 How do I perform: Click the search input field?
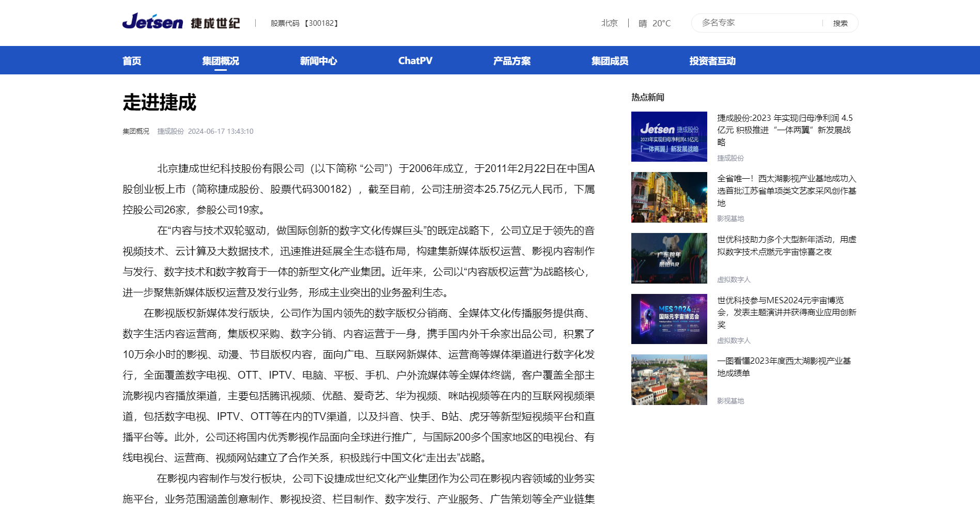(x=757, y=23)
